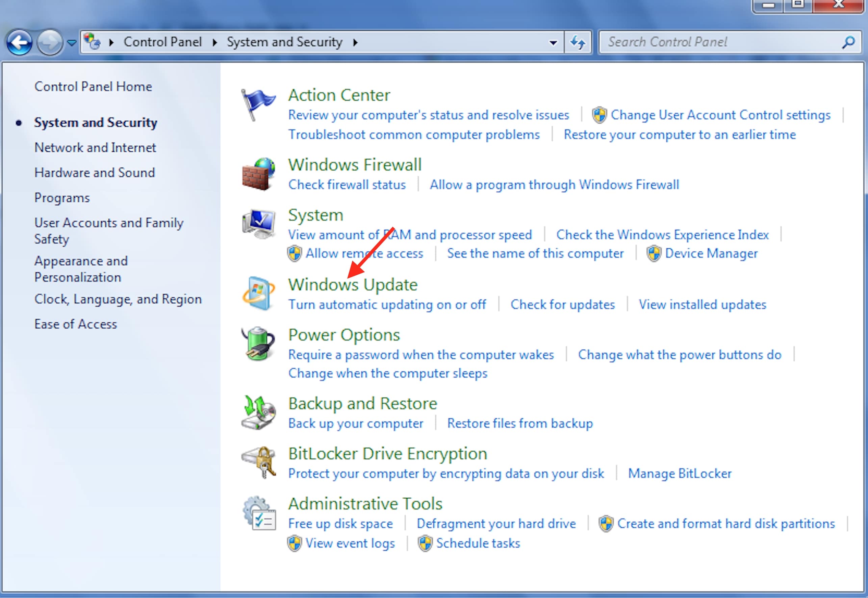This screenshot has width=868, height=598.
Task: Click the Administrative Tools gear icon
Action: click(259, 513)
